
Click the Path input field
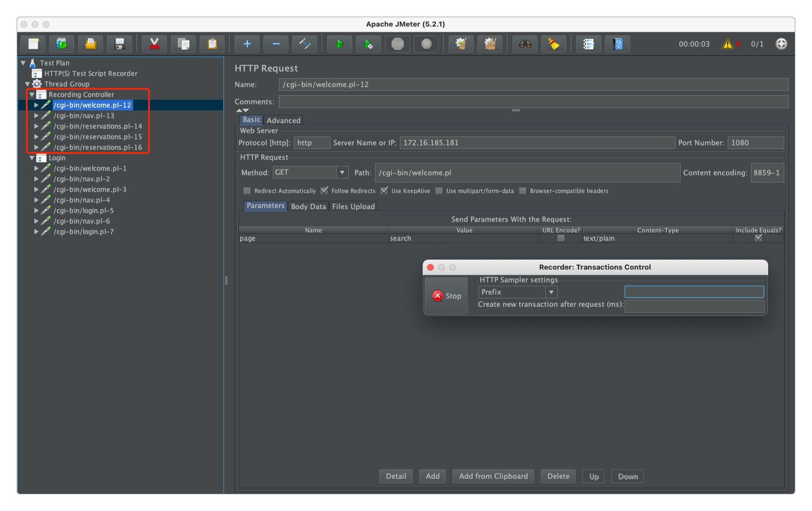click(527, 173)
